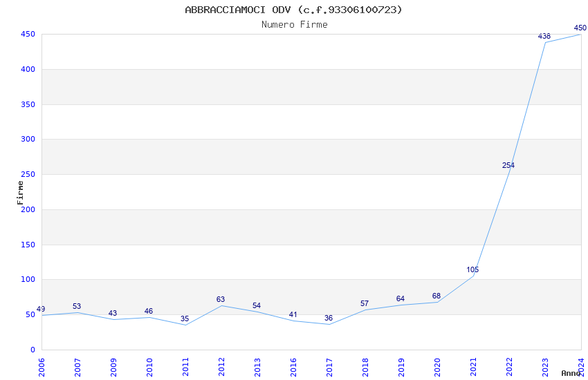Image resolution: width=588 pixels, height=380 pixels.
Task: Click the y-axis value 450
Action: click(28, 35)
